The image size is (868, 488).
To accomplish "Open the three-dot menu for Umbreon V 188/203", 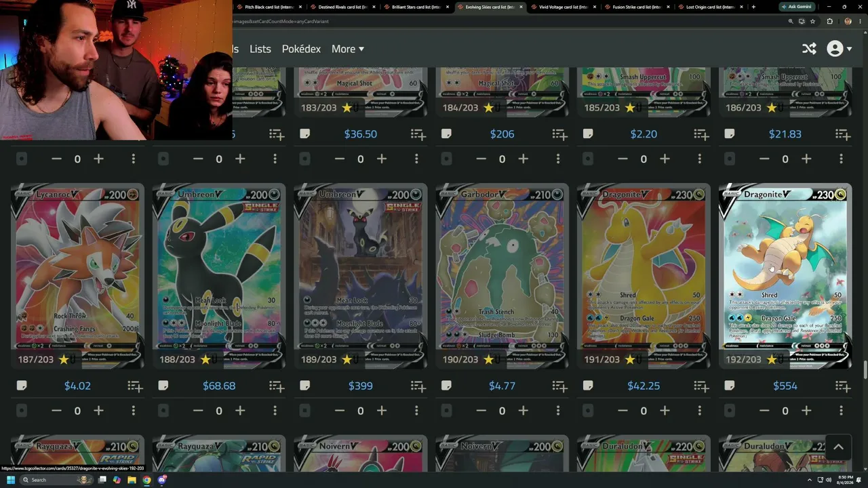I will coord(275,411).
